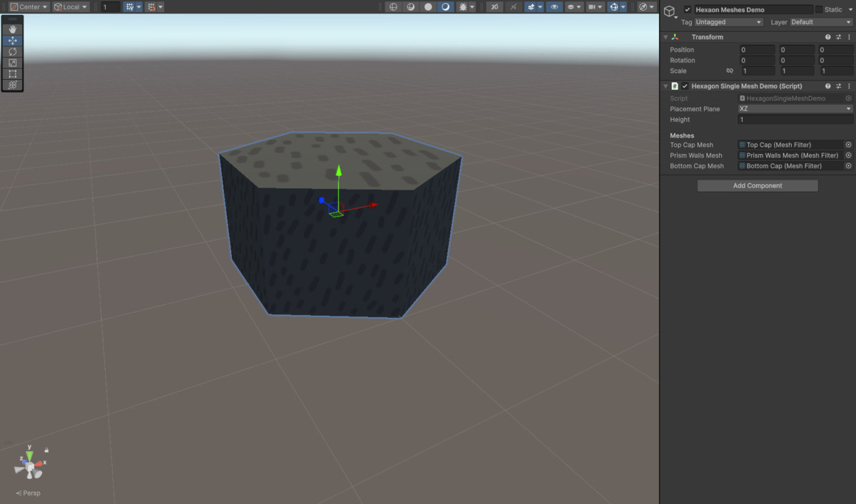Choose the Rect Transform tool

coord(12,73)
